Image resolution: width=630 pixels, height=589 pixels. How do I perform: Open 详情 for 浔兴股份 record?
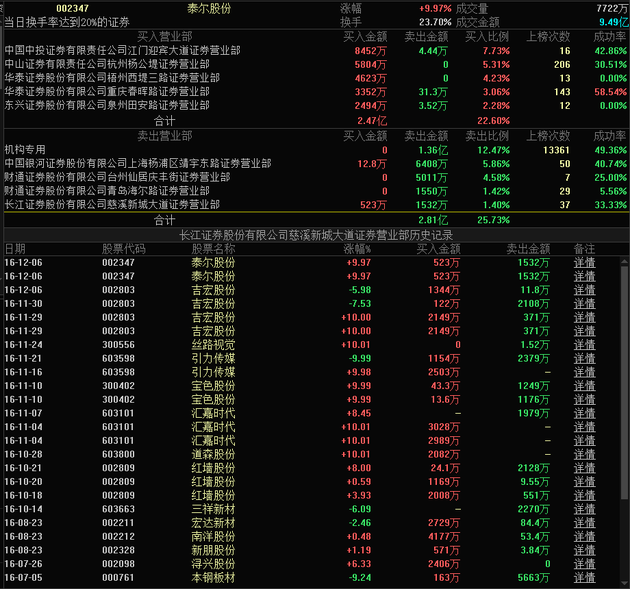click(584, 563)
